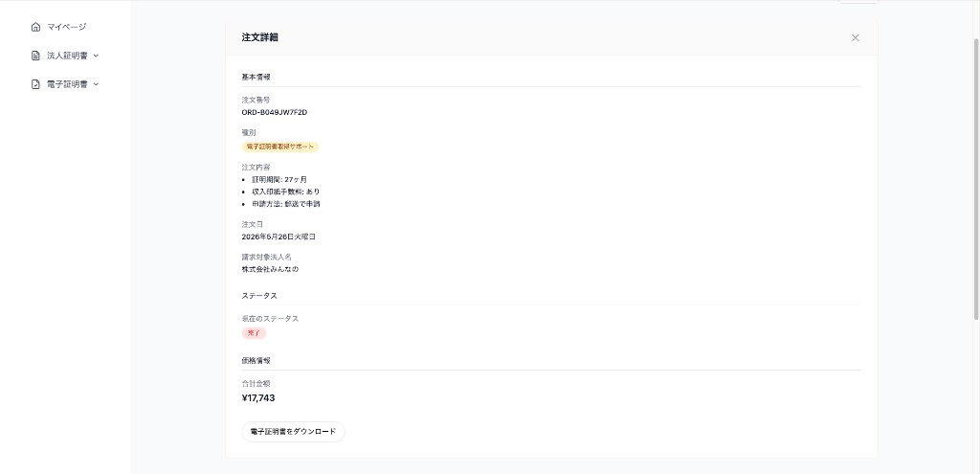
Task: Click the home icon beside マイページ
Action: point(35,27)
